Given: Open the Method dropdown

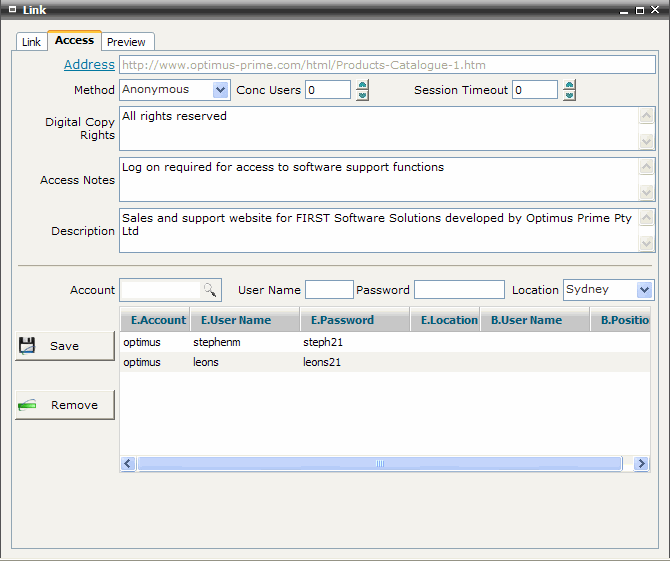Looking at the screenshot, I should click(221, 90).
